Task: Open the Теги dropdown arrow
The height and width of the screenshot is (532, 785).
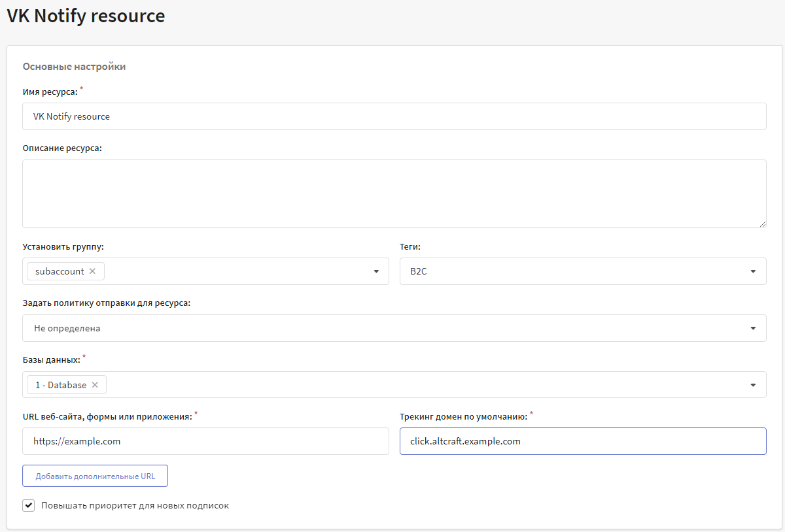Action: [753, 271]
